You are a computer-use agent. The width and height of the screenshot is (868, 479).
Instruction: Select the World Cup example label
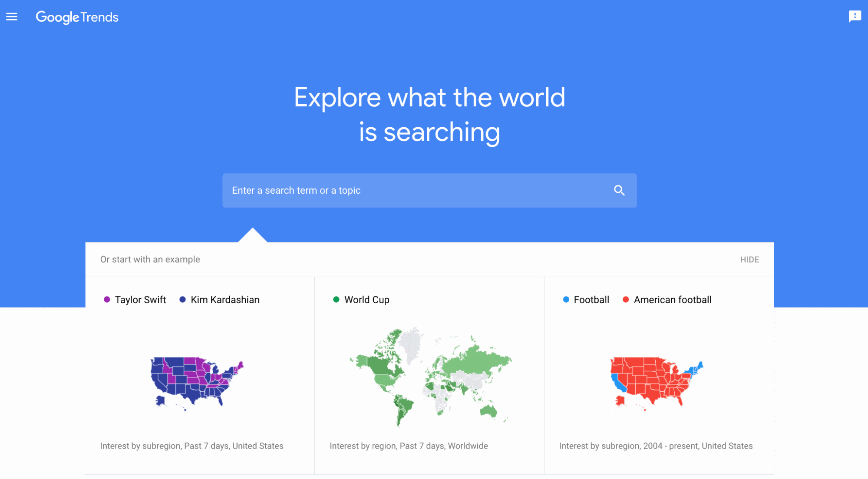[367, 300]
